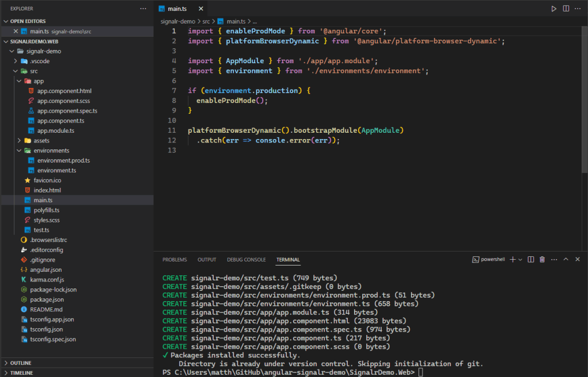Screen dimensions: 588x377
Task: Expand the OUTLINE section
Action: click(20, 363)
